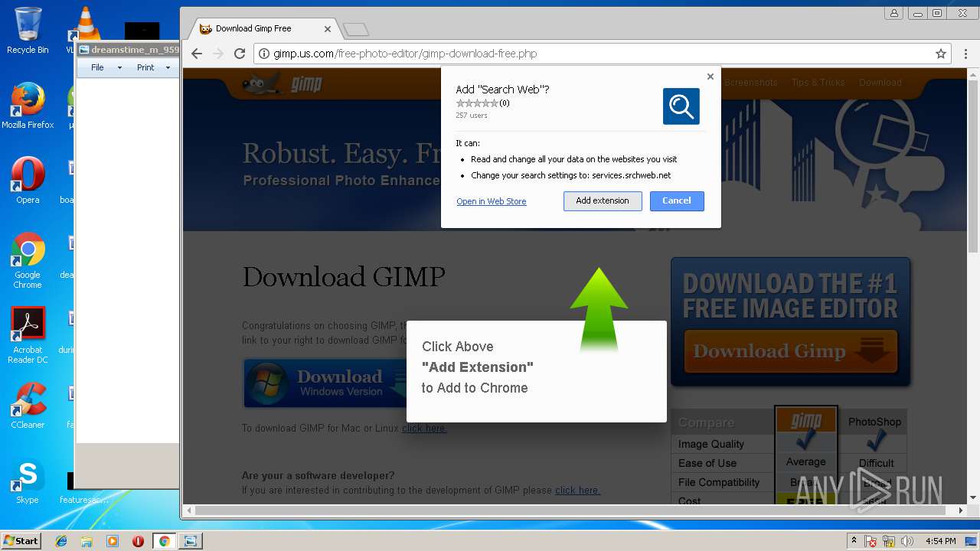Click the Download GIMP heading
The image size is (980, 551).
[344, 277]
